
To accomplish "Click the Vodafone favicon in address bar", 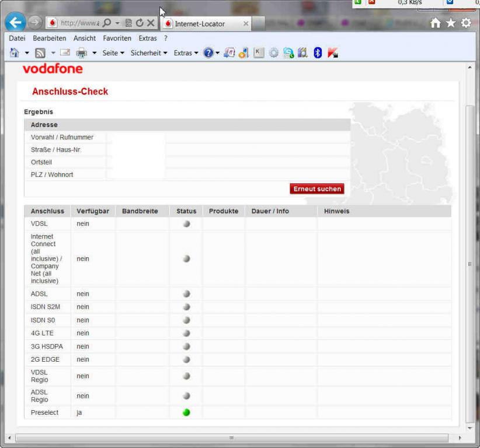I will click(x=53, y=23).
